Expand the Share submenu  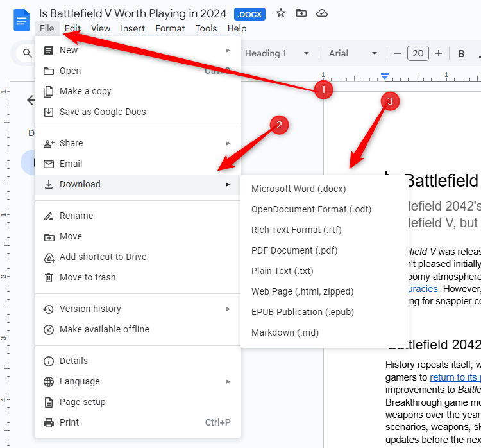[x=138, y=143]
